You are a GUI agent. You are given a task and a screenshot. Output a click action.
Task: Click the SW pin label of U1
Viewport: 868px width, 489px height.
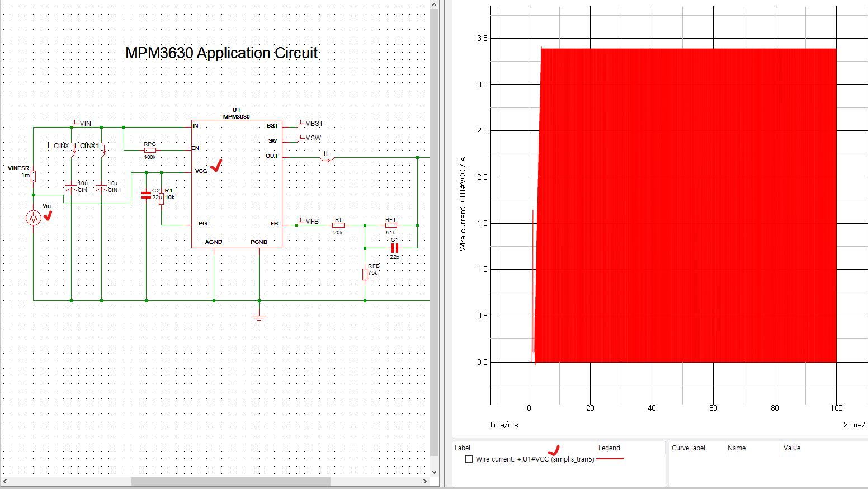(272, 141)
